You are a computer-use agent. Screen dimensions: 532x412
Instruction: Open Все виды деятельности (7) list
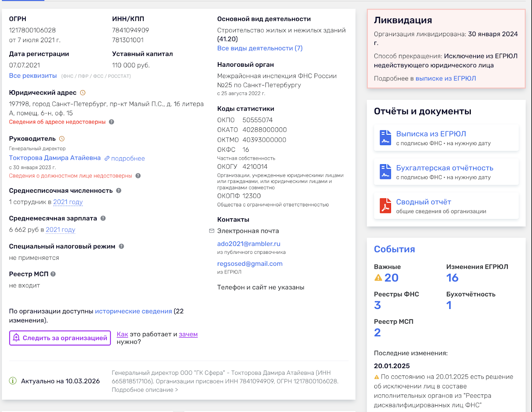tap(260, 48)
